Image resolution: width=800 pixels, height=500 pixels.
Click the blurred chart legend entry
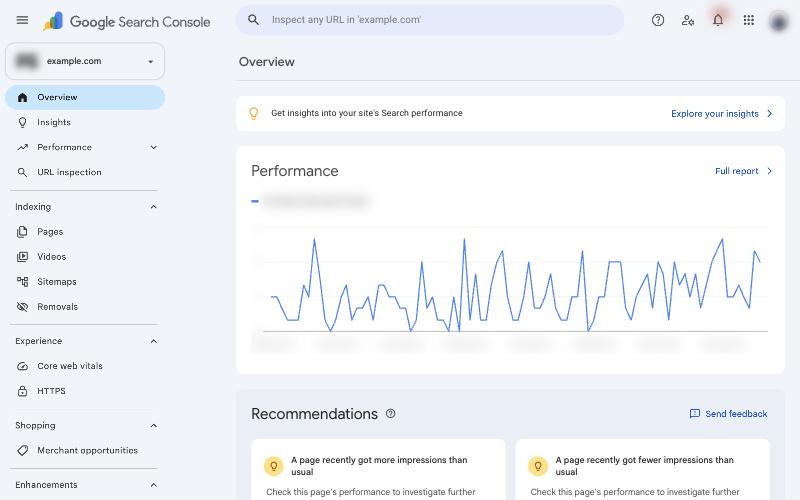(310, 201)
